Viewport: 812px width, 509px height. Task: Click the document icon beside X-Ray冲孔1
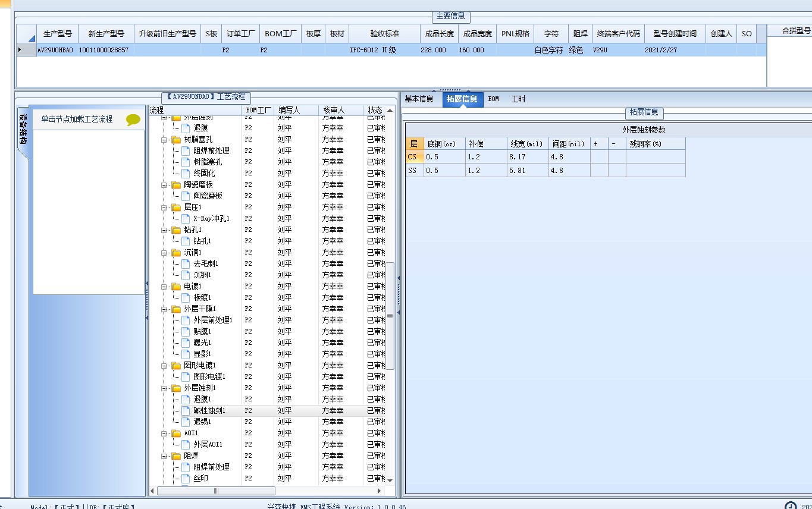point(186,218)
